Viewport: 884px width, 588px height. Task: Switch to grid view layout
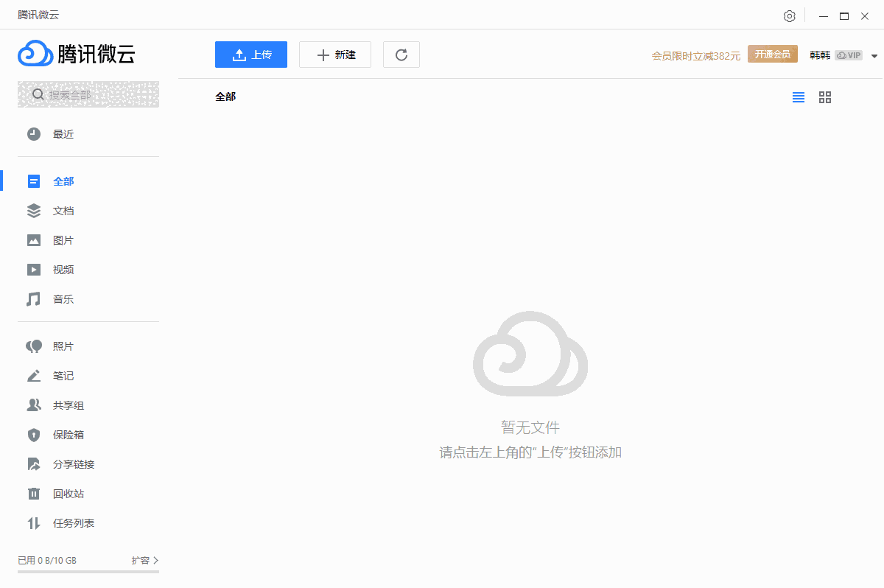coord(824,97)
